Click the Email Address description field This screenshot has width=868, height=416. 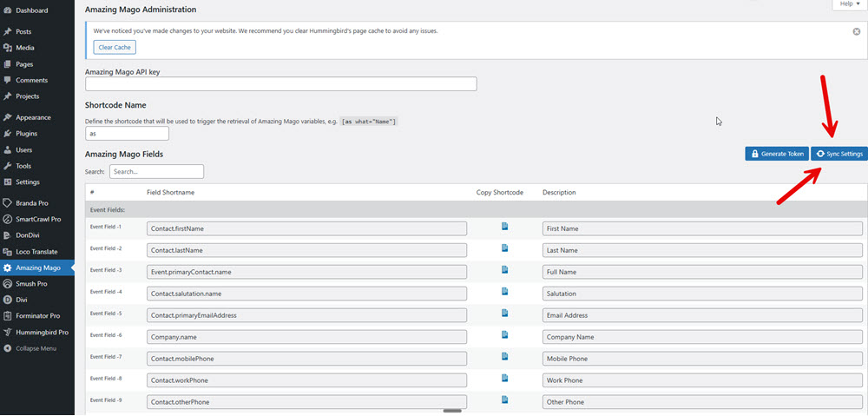click(702, 315)
